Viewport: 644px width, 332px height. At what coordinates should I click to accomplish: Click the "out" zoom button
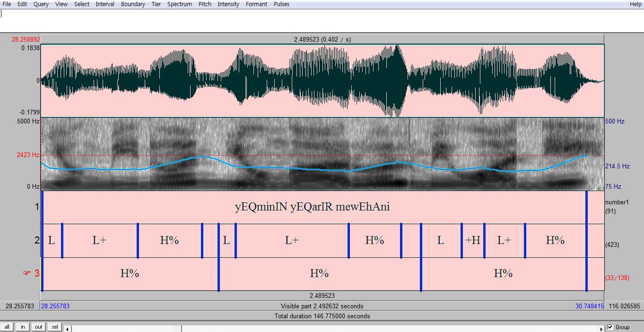click(x=38, y=327)
